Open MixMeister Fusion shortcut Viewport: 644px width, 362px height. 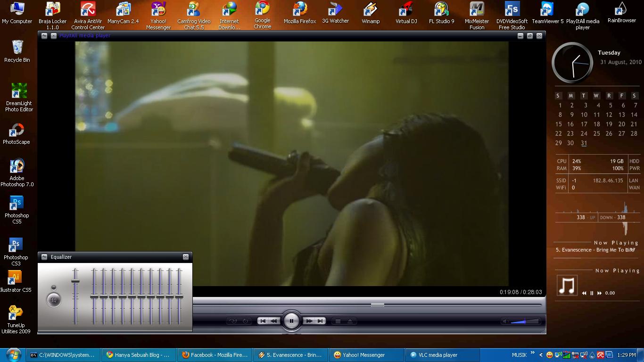tap(477, 16)
